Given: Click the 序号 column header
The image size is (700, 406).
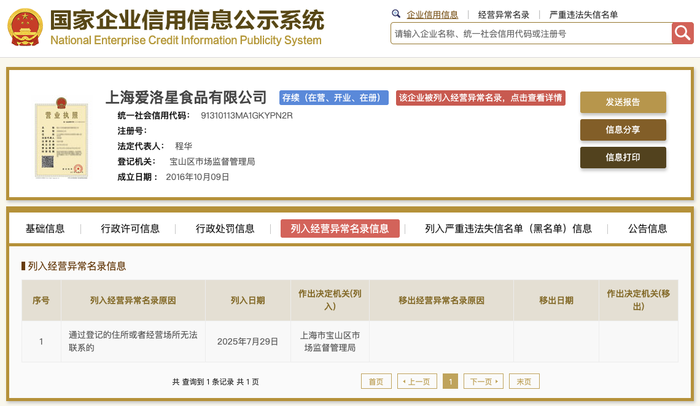Looking at the screenshot, I should [41, 300].
